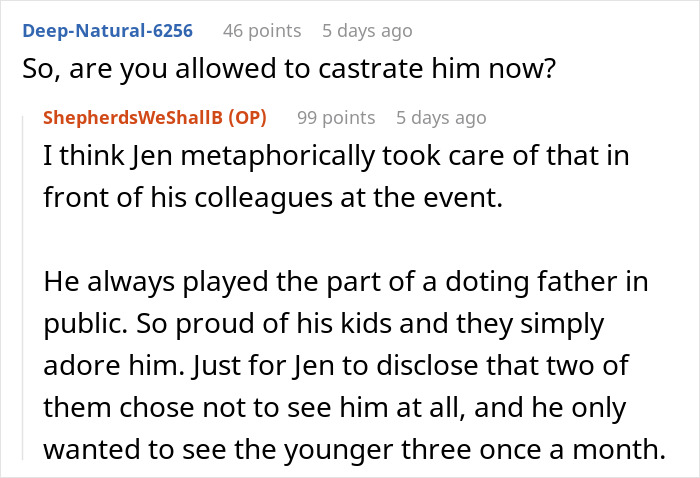Click the 99 points score label
The height and width of the screenshot is (478, 700).
coord(336,118)
